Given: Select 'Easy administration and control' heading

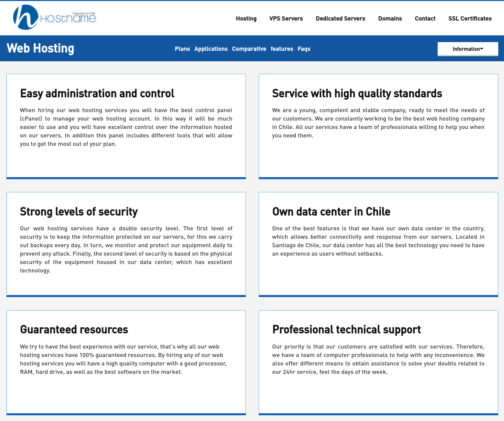Looking at the screenshot, I should 97,93.
